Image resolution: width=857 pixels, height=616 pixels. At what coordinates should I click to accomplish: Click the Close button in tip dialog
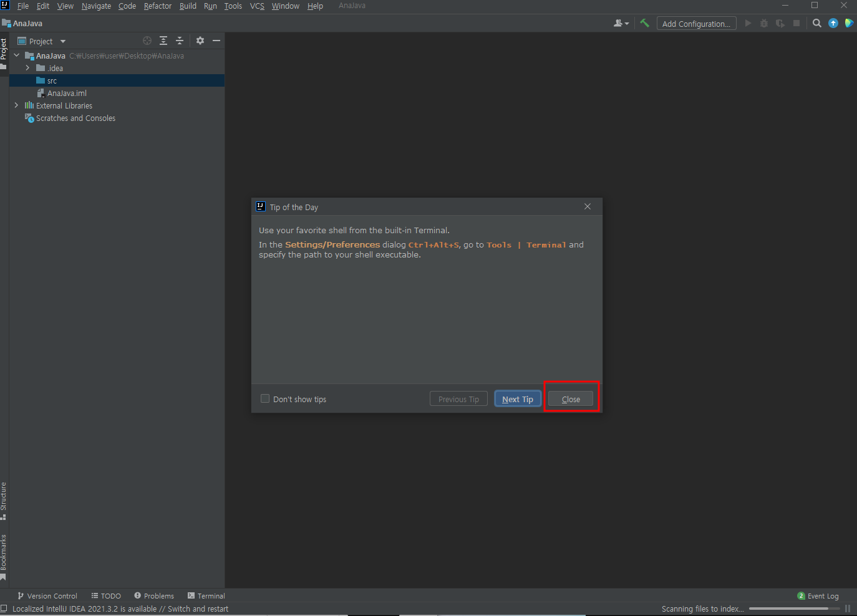[571, 399]
